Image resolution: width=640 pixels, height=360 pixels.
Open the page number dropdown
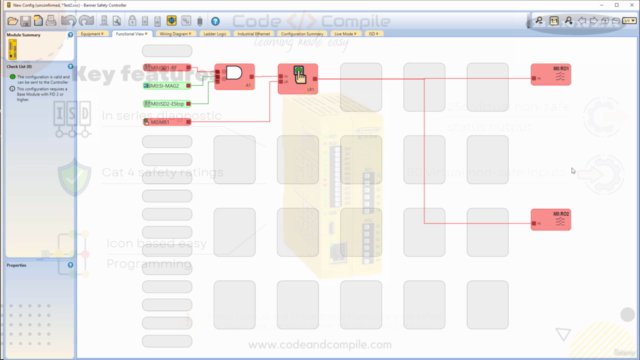point(629,21)
